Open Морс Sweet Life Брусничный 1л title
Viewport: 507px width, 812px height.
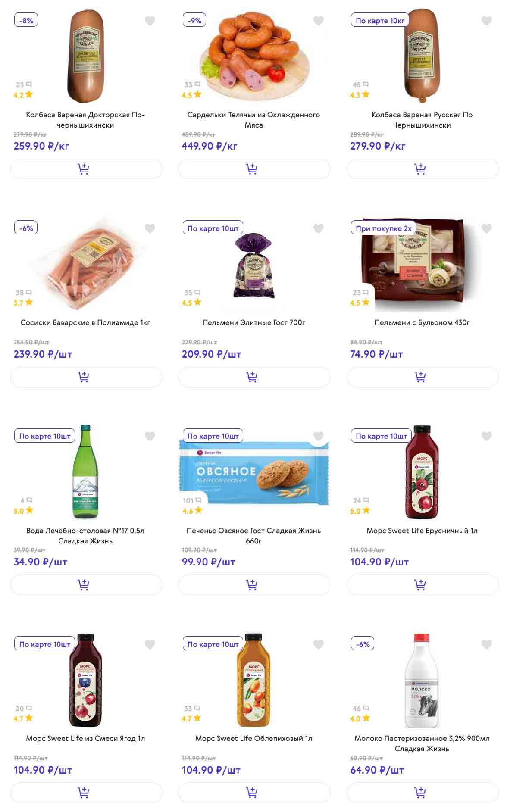click(422, 531)
